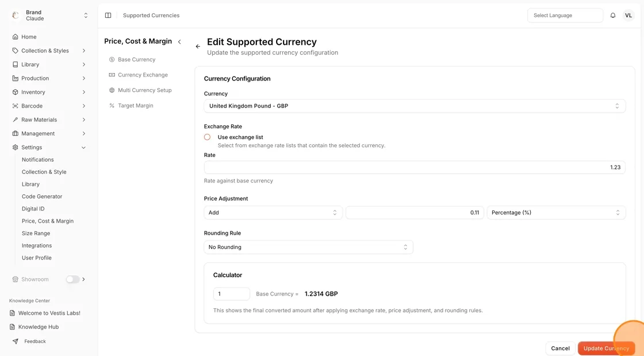The height and width of the screenshot is (356, 644).
Task: Open Digital ID settings
Action: [x=33, y=209]
